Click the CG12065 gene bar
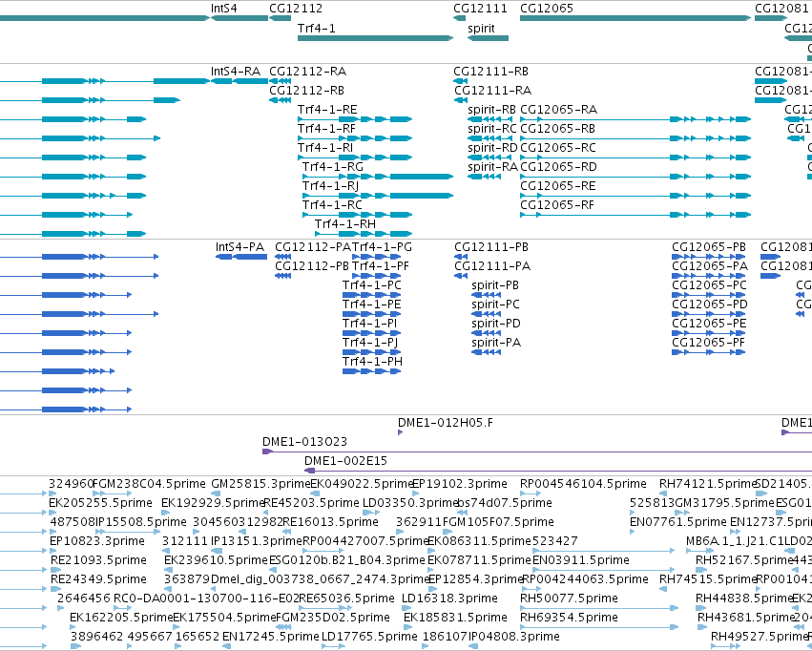812x651 pixels. [635, 18]
